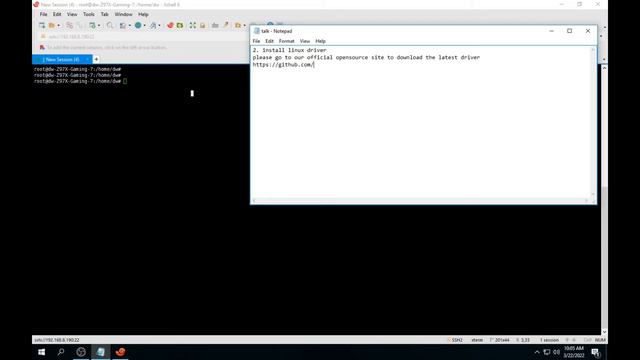This screenshot has width=640, height=360.
Task: Open the Windows Start menu
Action: tap(41, 352)
